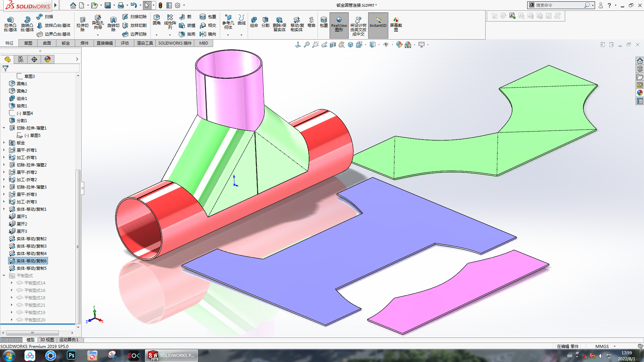The image size is (644, 362).
Task: Click the Wrap (包覆) tool beside Draft
Action: (x=208, y=16)
